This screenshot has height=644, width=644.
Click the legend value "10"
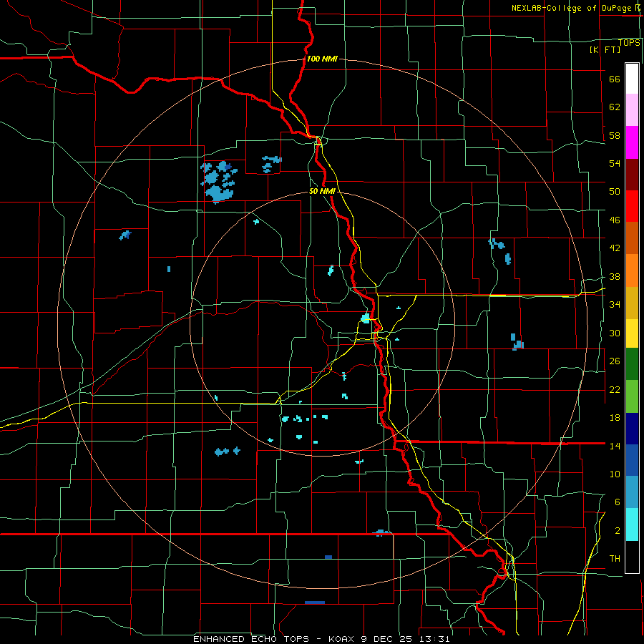coord(615,474)
